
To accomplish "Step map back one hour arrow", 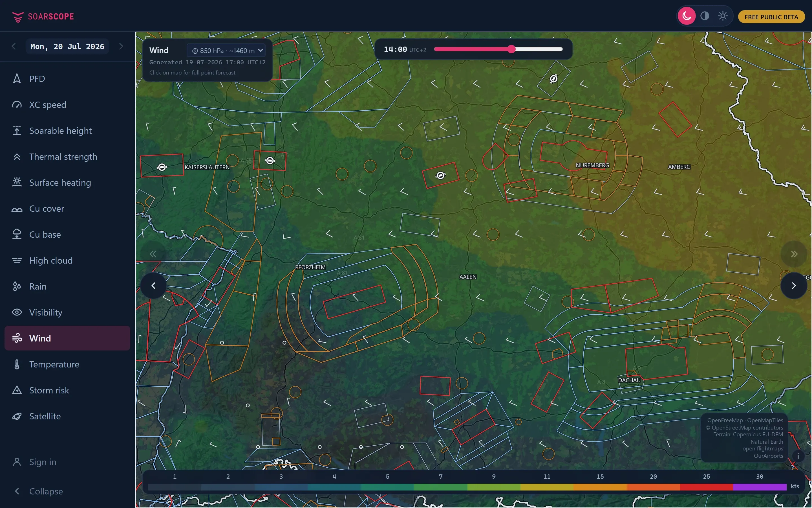I will pos(153,286).
